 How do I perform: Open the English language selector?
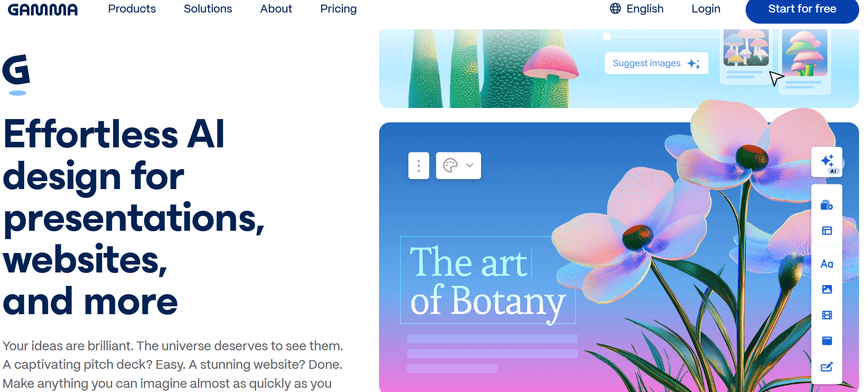tap(636, 9)
